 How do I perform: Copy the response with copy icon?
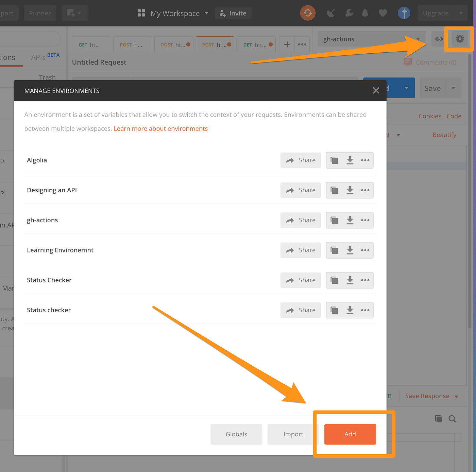pos(439,419)
